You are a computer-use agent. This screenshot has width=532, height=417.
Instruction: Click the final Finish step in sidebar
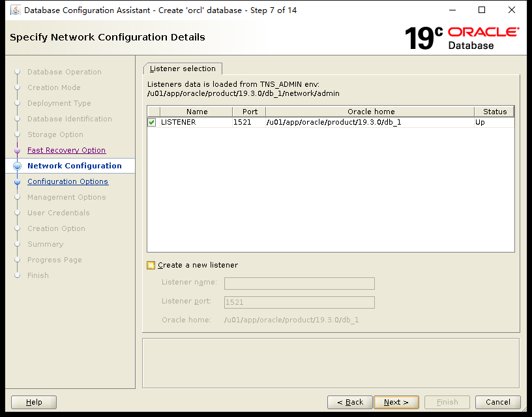[38, 275]
